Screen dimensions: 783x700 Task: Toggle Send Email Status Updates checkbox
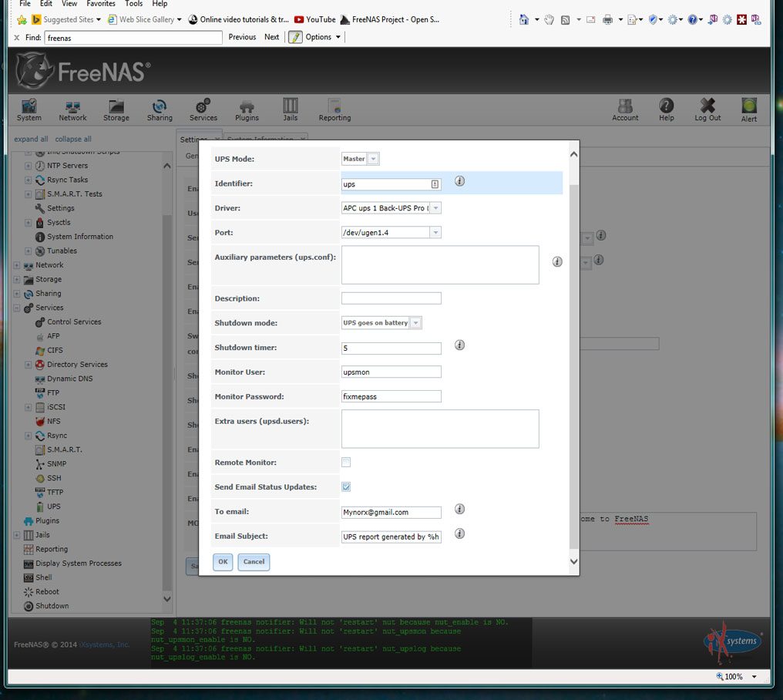click(346, 486)
